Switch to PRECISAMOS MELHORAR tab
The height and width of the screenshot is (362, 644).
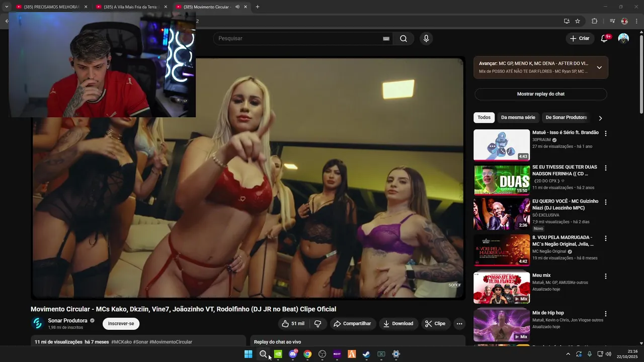[x=52, y=7]
